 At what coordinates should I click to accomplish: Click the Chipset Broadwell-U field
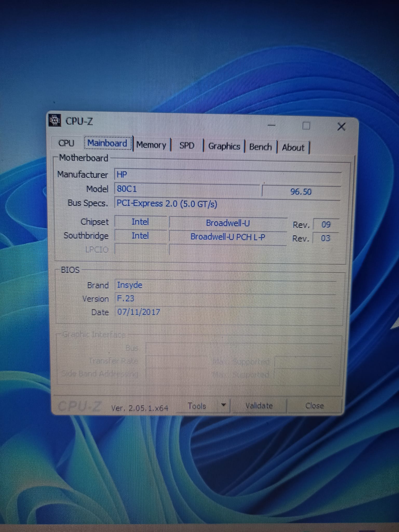pyautogui.click(x=228, y=223)
